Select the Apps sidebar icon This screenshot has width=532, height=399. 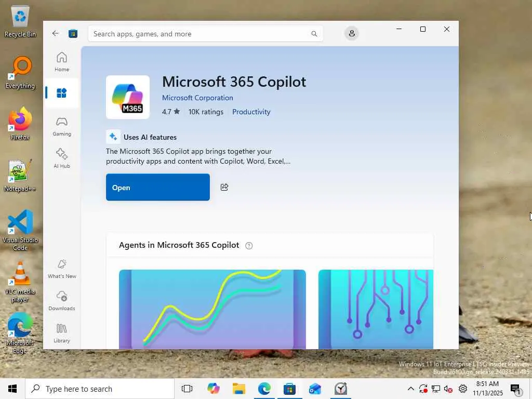pyautogui.click(x=62, y=92)
